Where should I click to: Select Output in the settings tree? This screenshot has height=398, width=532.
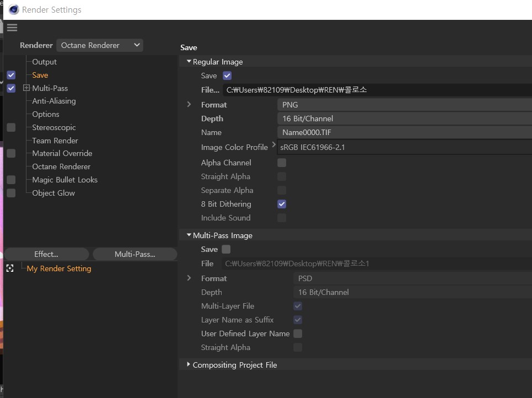point(44,62)
